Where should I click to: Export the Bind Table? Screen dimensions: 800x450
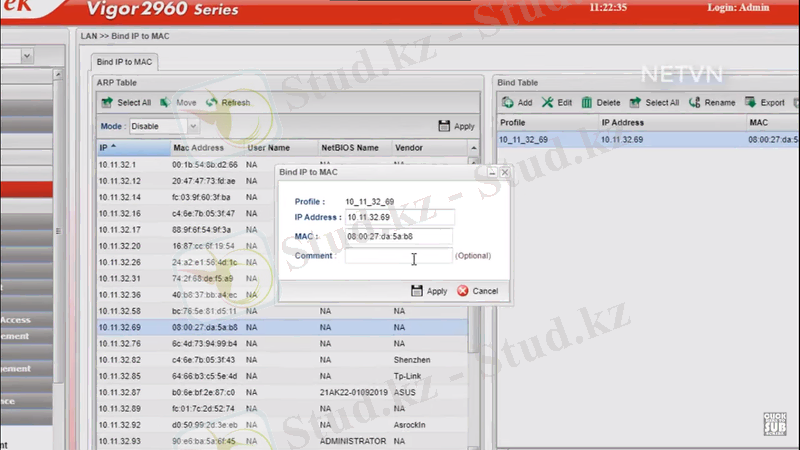(765, 103)
